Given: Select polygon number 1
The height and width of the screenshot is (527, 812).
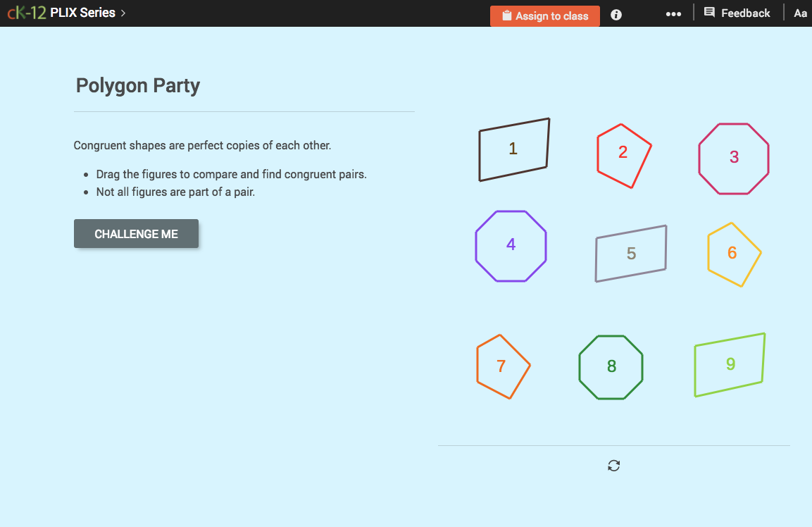Looking at the screenshot, I should tap(513, 149).
